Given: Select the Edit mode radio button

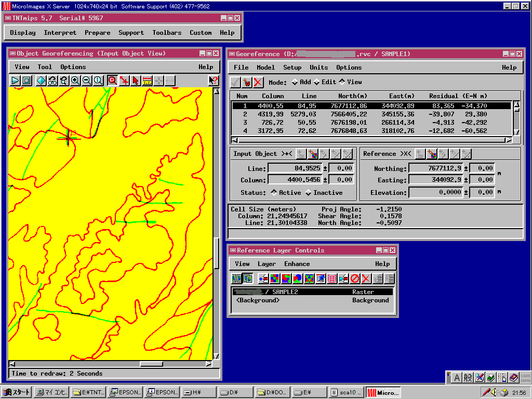Looking at the screenshot, I should pos(317,82).
